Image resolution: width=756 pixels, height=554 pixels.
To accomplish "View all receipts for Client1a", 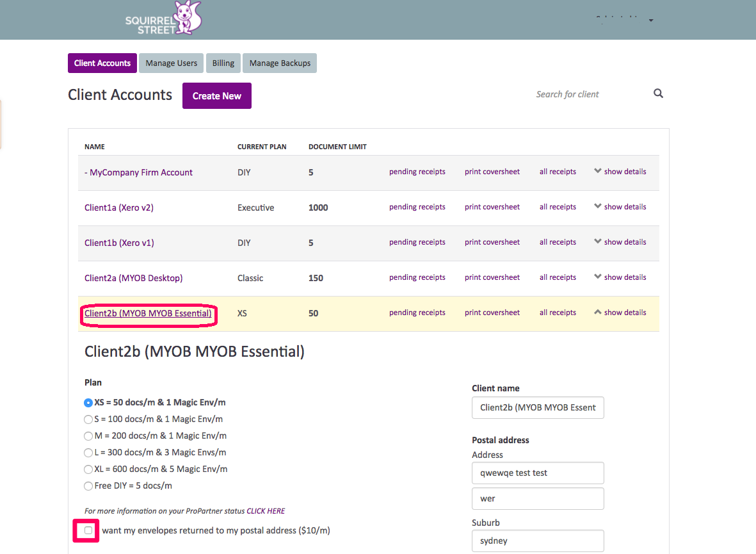I will point(558,207).
